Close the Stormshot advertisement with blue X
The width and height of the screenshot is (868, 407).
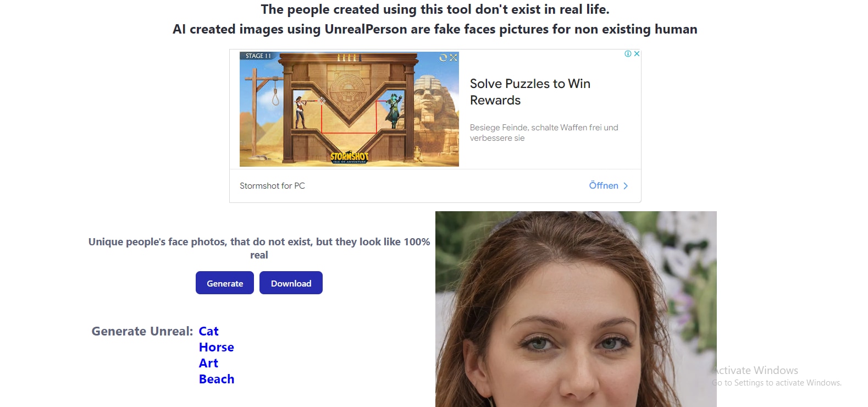click(x=637, y=54)
